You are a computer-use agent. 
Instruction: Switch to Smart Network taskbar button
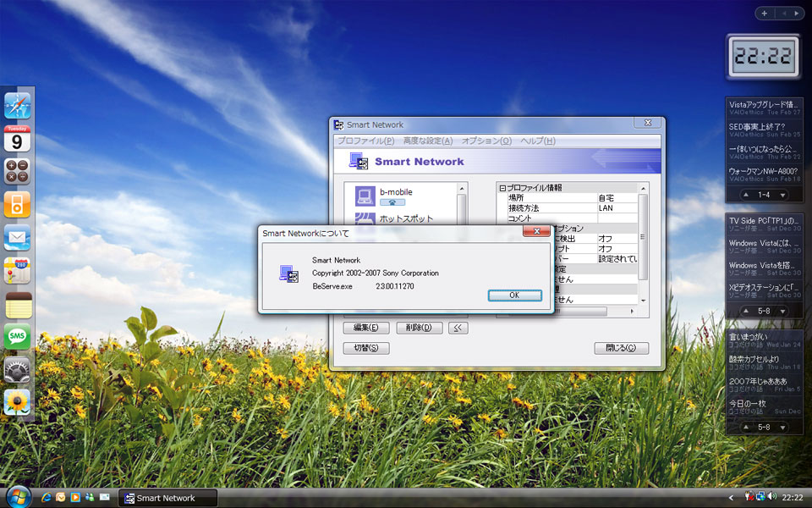pyautogui.click(x=167, y=498)
